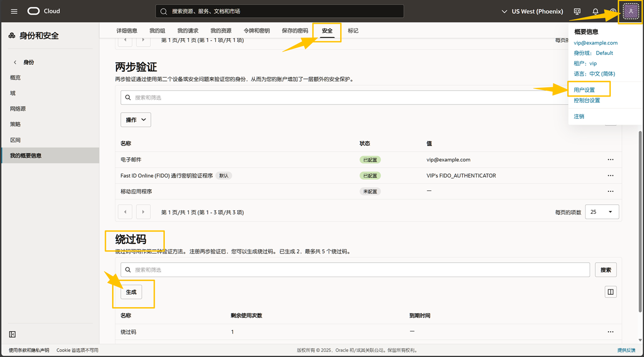The width and height of the screenshot is (644, 357).
Task: Click the purple user profile avatar
Action: (x=631, y=11)
